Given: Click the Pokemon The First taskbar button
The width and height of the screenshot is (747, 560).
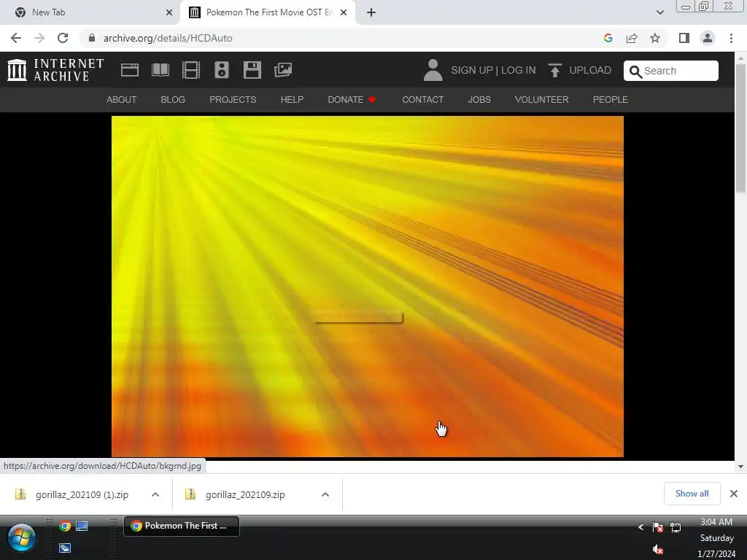Looking at the screenshot, I should point(182,526).
